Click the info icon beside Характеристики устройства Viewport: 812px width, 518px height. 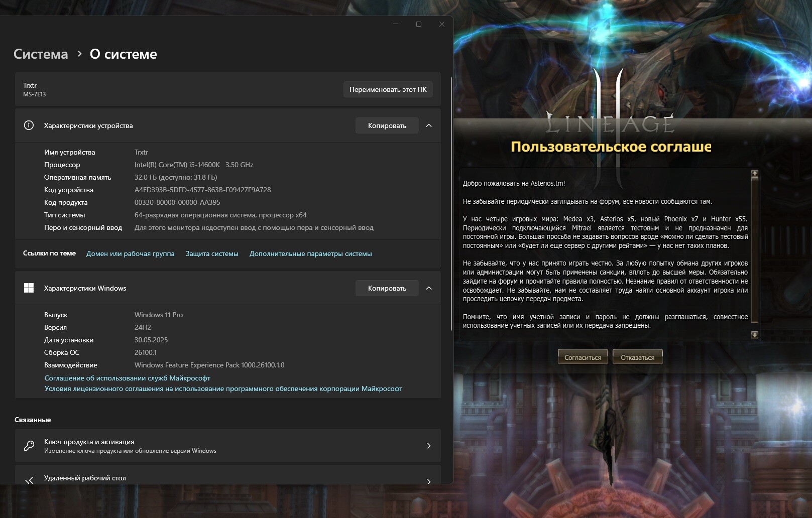(29, 125)
